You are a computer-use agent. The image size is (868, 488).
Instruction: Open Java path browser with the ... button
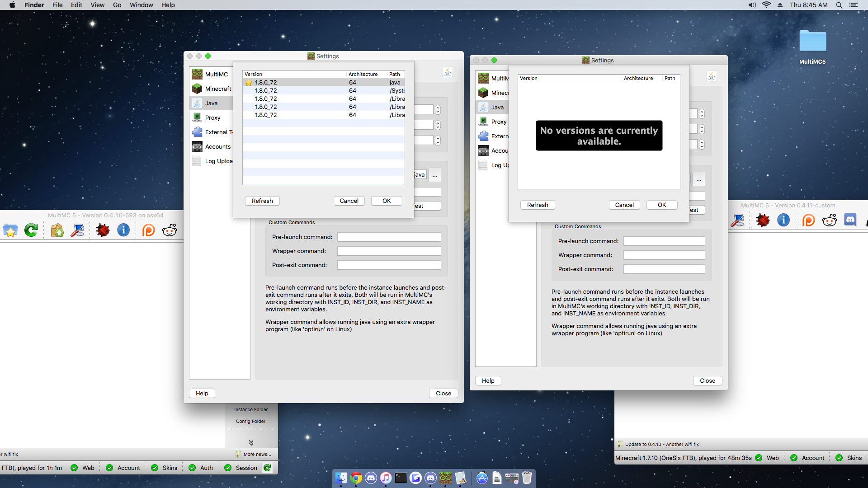pos(434,175)
